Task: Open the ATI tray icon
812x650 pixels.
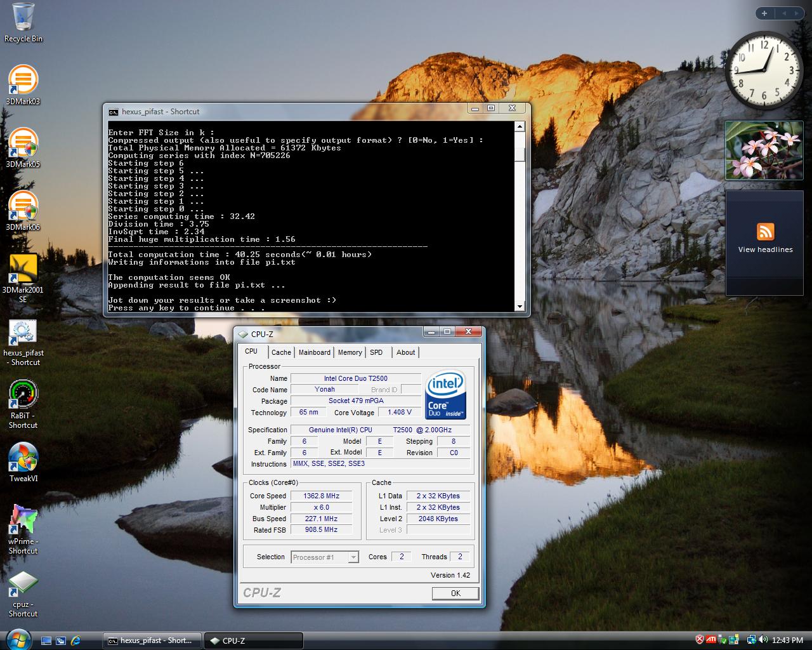Action: pos(711,640)
